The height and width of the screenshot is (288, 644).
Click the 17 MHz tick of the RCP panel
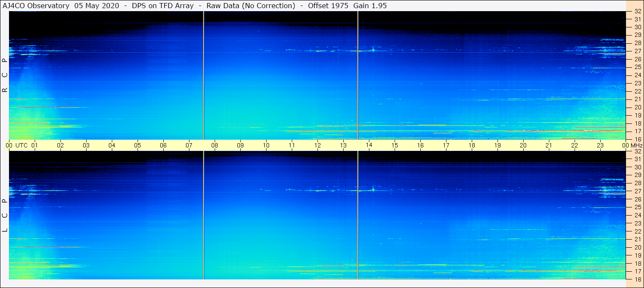(638, 131)
